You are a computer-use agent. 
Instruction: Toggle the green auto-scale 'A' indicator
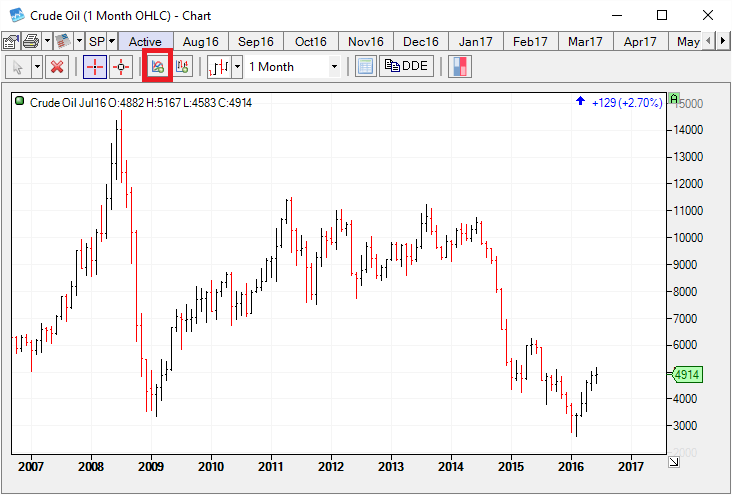[x=675, y=100]
